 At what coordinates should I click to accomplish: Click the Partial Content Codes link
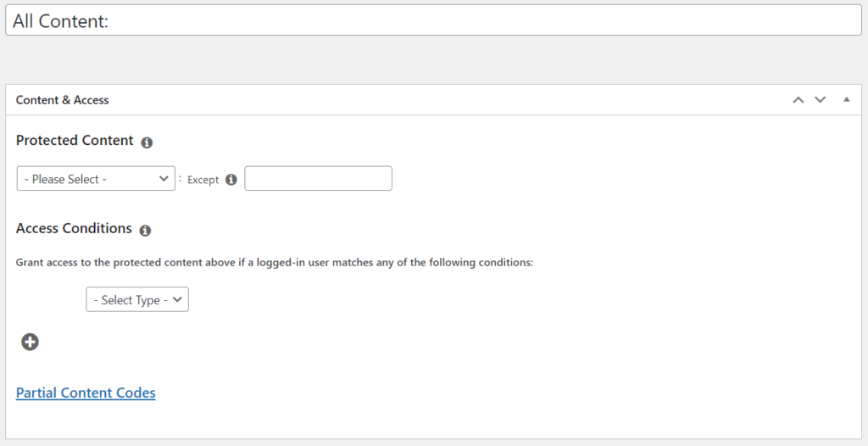click(x=86, y=393)
